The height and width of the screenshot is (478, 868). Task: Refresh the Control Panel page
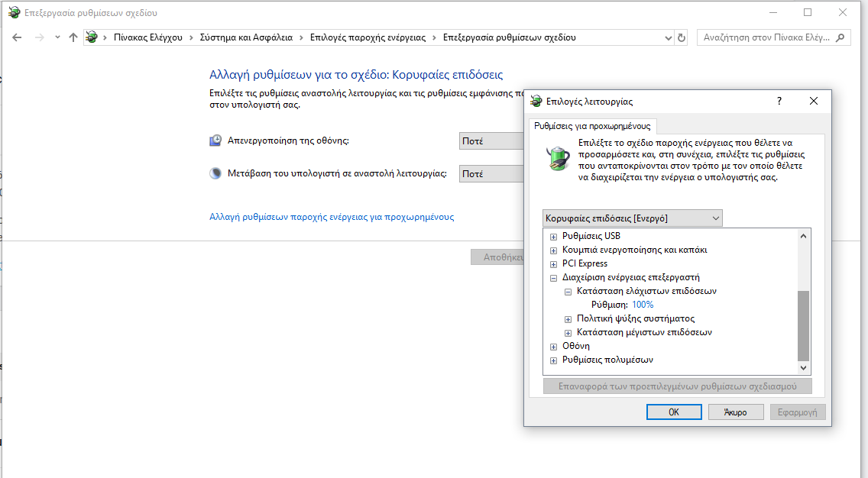682,37
